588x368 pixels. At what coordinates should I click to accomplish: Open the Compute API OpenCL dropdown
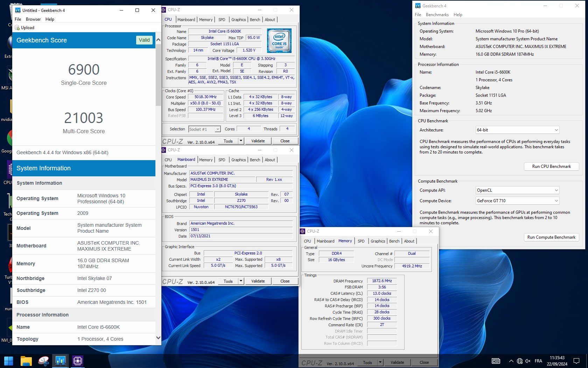517,190
